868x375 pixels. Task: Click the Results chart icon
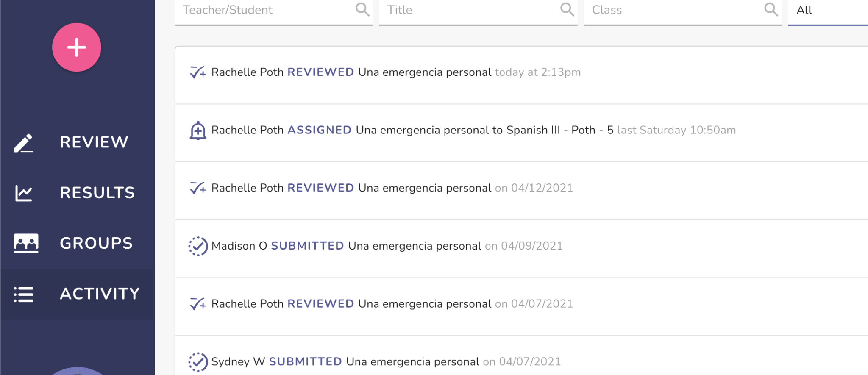24,193
